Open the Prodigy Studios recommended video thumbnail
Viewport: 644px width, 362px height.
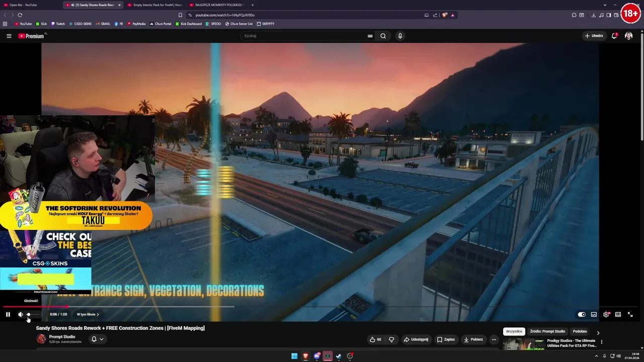[x=523, y=344]
